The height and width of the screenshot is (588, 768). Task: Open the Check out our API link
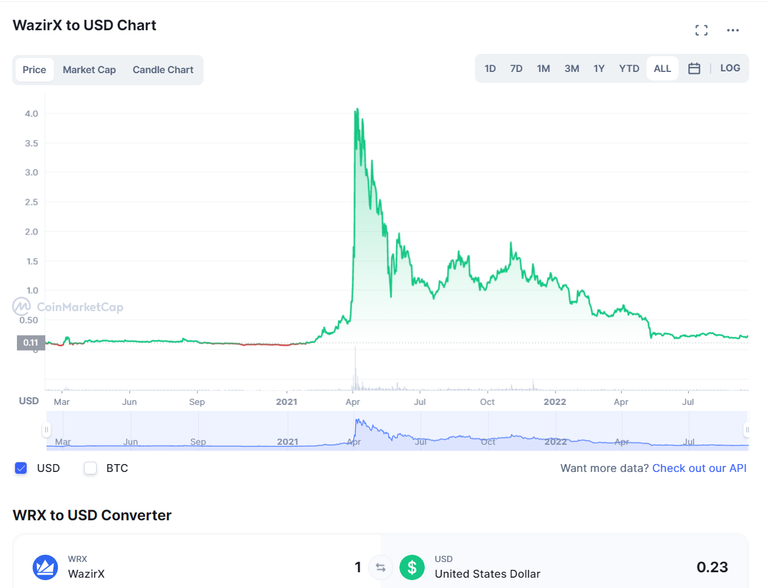coord(699,468)
